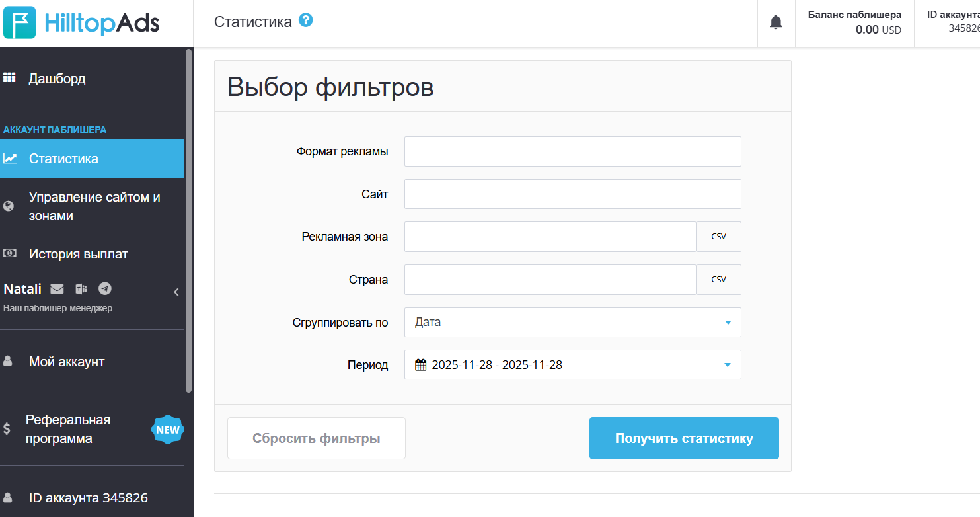Click the calendar icon in the Период field
Viewport: 980px width, 517px height.
click(x=421, y=364)
